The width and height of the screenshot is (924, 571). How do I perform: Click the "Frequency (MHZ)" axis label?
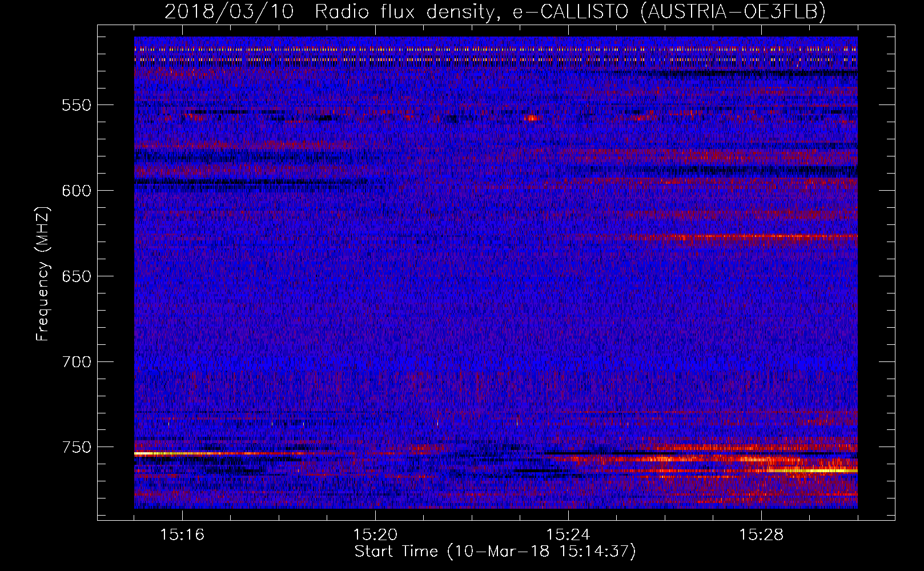[43, 274]
